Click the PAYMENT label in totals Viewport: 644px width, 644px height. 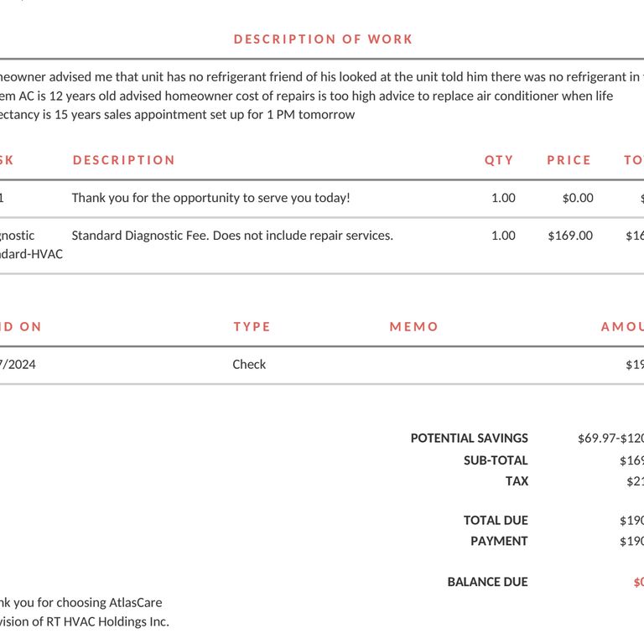pyautogui.click(x=499, y=542)
